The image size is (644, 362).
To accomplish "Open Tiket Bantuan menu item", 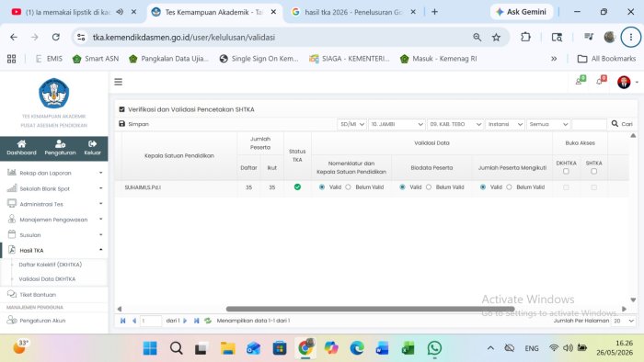I will [38, 294].
